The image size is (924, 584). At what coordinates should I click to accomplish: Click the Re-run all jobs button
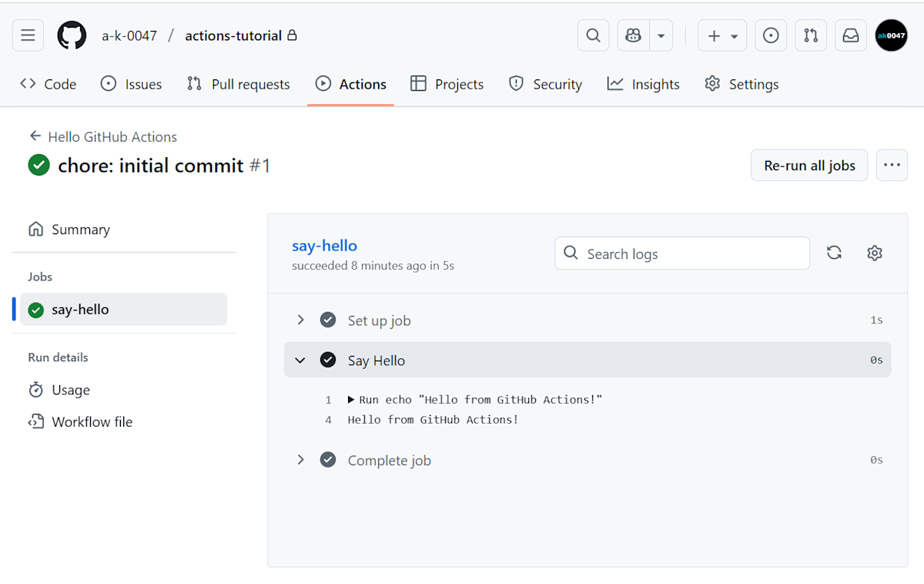(x=809, y=165)
